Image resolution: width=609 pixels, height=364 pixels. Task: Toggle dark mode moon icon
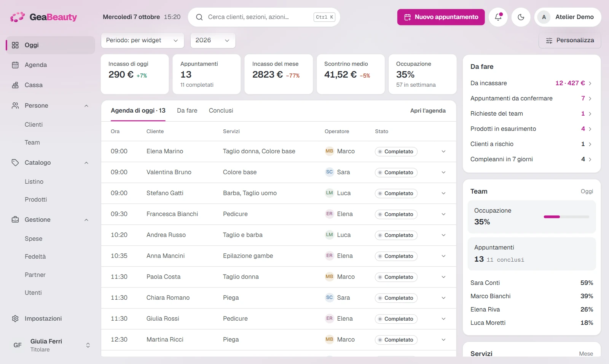click(521, 17)
